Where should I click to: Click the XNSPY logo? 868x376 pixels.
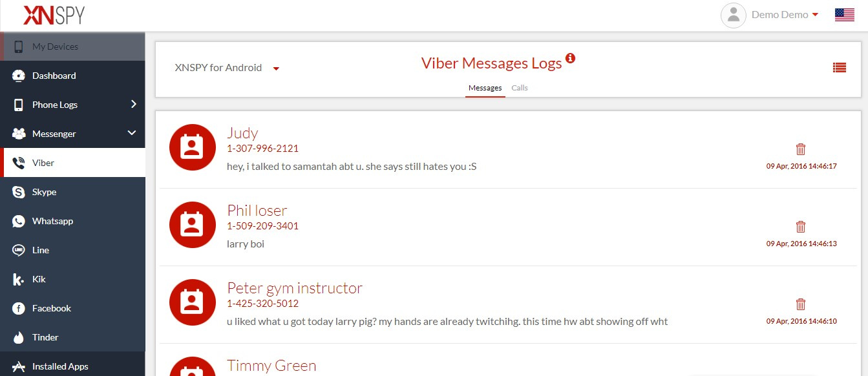pyautogui.click(x=54, y=15)
